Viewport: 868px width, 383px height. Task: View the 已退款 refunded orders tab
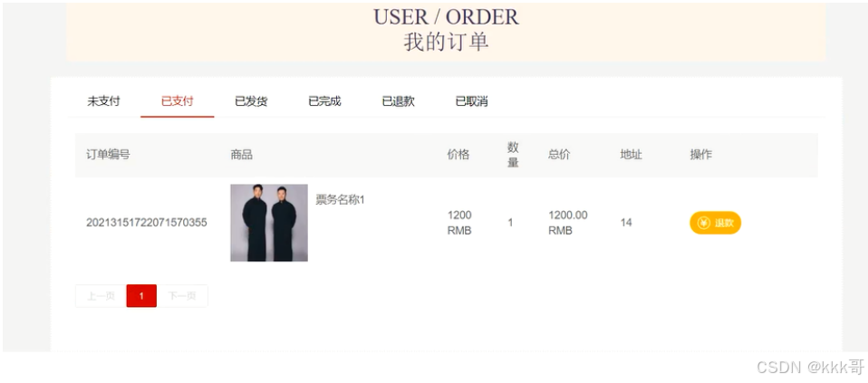399,101
